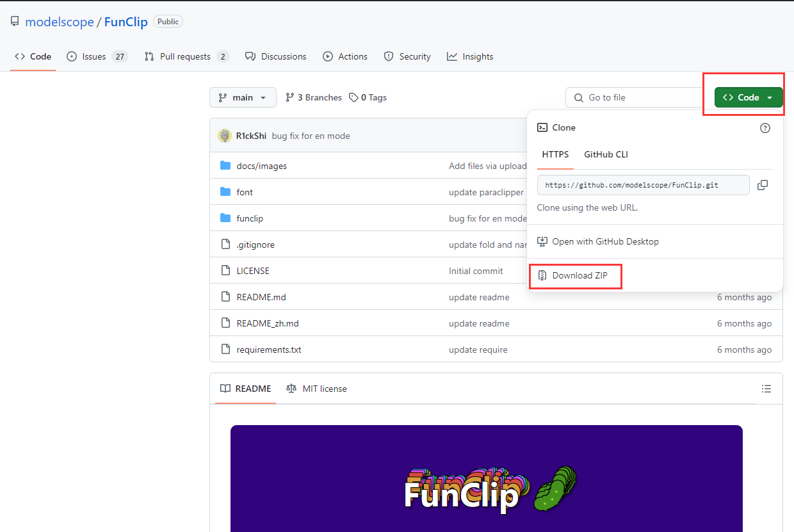794x532 pixels.
Task: Open the Security tab
Action: pos(407,56)
